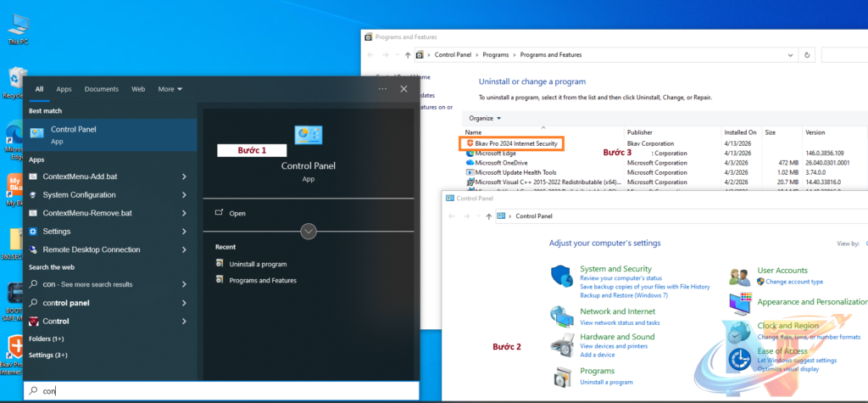Expand System Configuration result chevron

184,194
